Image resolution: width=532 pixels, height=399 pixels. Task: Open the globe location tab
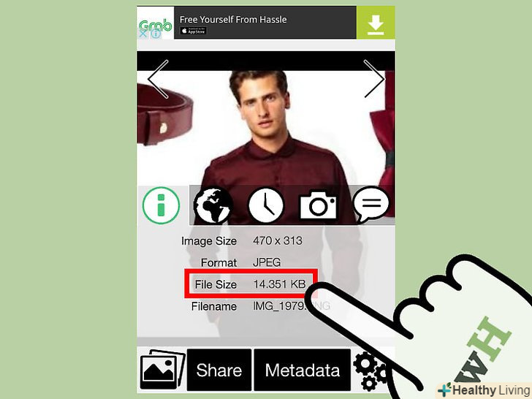[213, 205]
